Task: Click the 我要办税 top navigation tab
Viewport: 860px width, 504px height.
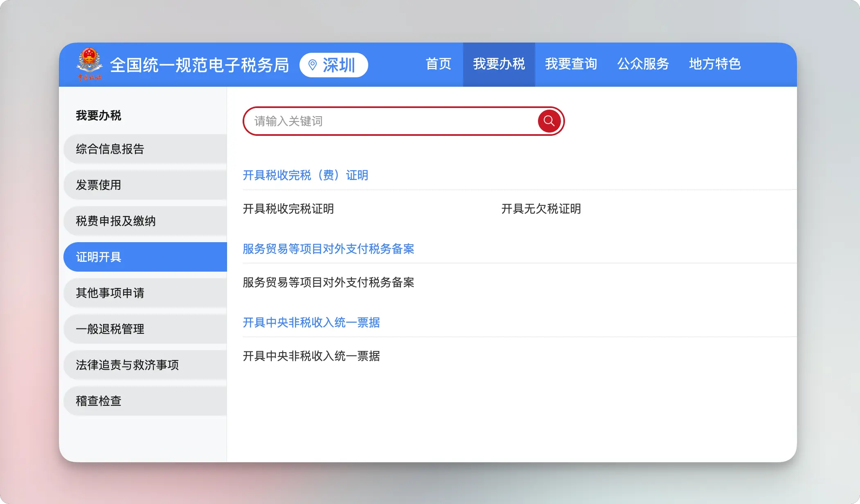Action: (x=499, y=64)
